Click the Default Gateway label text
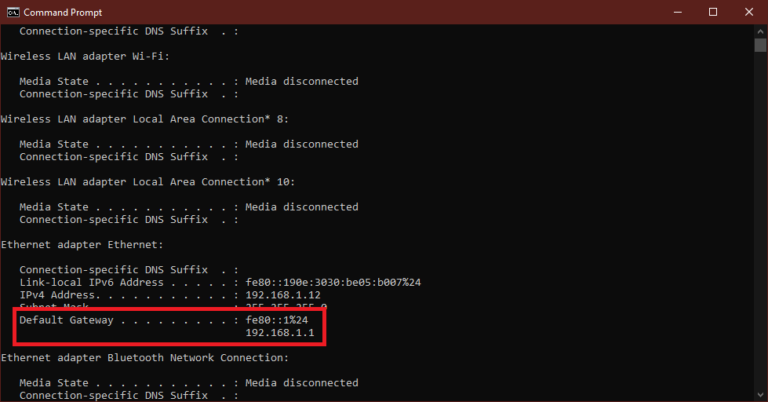The height and width of the screenshot is (402, 768). pyautogui.click(x=66, y=321)
